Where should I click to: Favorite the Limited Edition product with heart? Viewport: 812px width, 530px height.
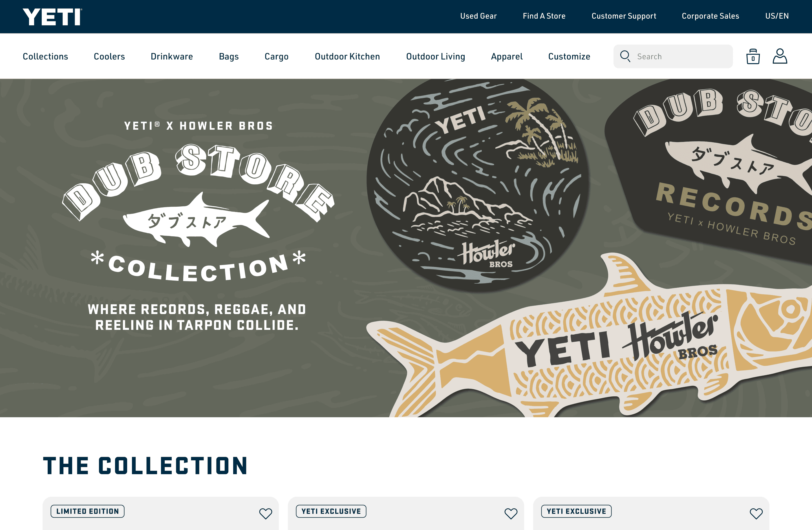click(x=266, y=513)
